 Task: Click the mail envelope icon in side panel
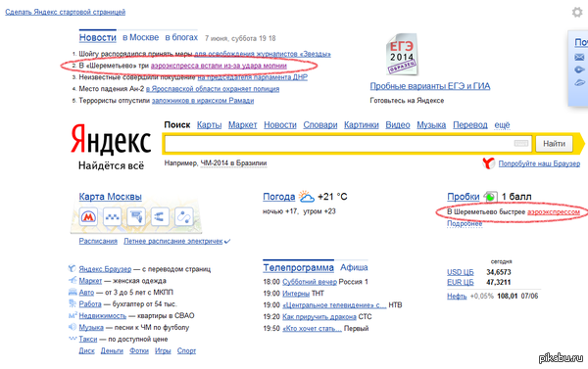579,57
